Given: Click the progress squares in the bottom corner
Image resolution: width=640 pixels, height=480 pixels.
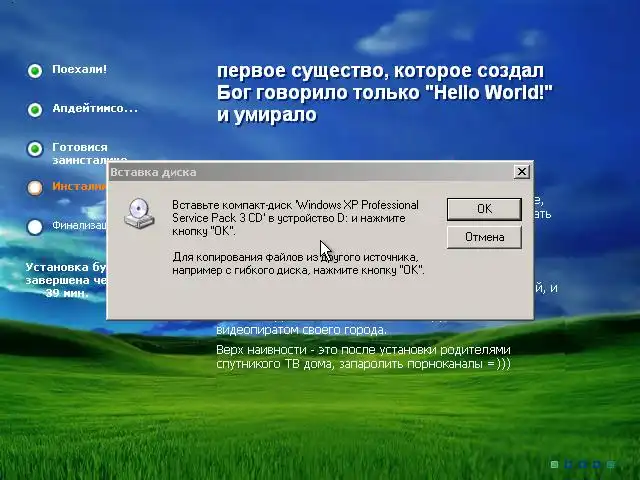Looking at the screenshot, I should pyautogui.click(x=582, y=464).
